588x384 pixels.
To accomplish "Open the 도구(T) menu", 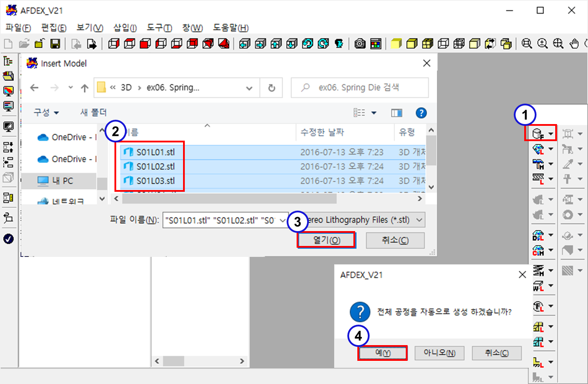I will (x=159, y=28).
